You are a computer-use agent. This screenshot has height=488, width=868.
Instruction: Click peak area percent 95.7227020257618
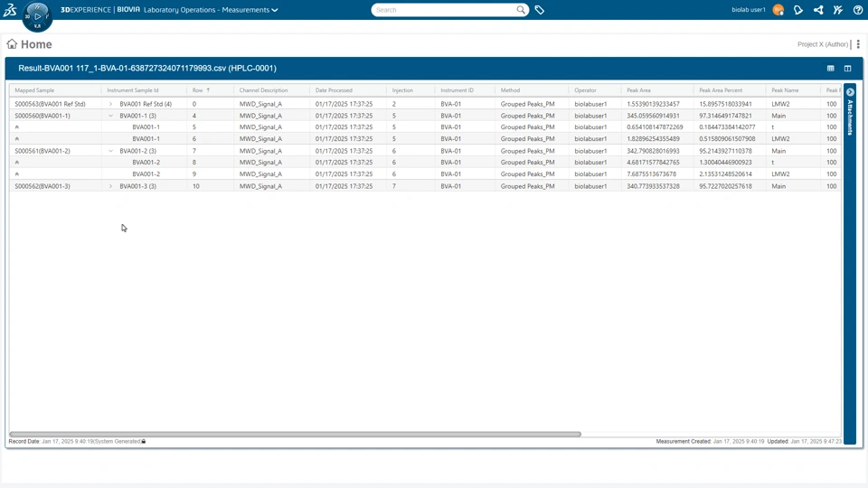pos(725,186)
